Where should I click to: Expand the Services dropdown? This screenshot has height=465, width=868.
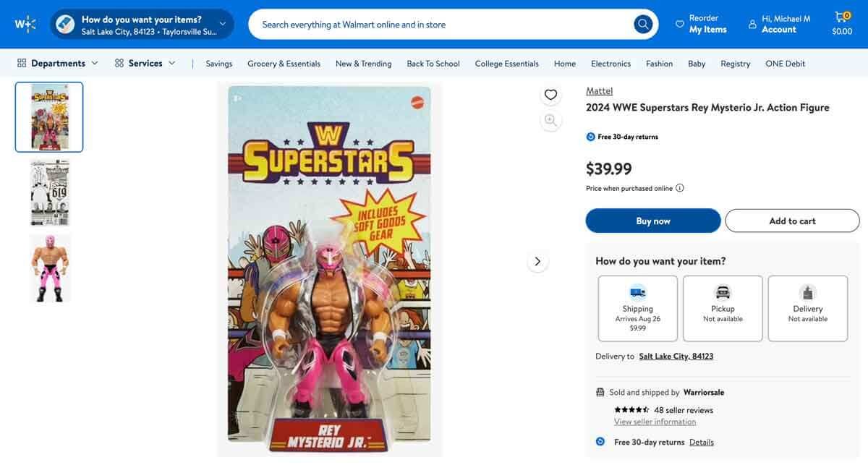point(171,62)
